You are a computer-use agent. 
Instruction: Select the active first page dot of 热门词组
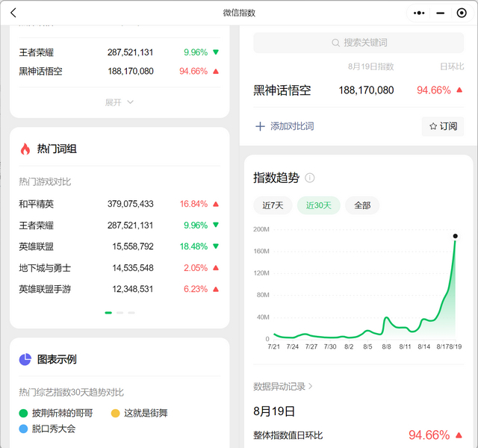[108, 313]
